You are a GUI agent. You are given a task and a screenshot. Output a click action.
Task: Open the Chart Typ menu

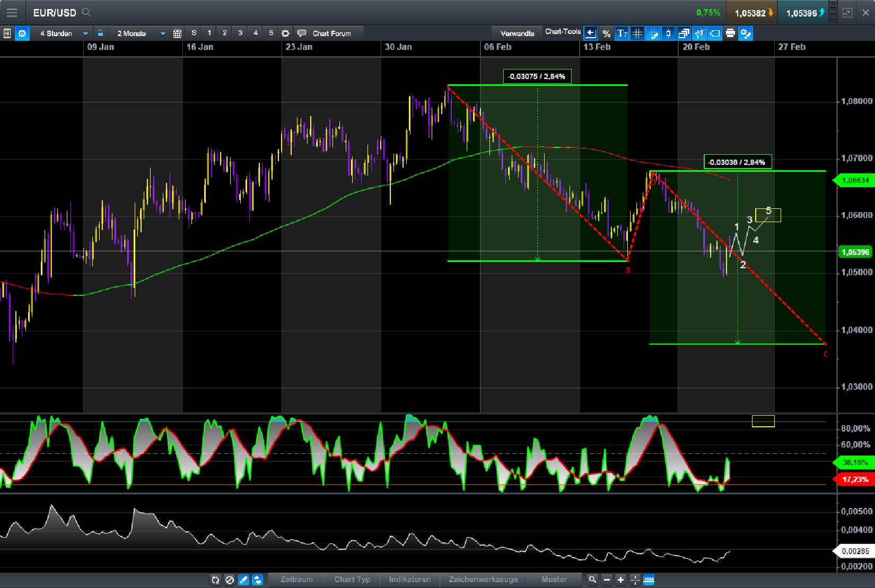point(352,580)
